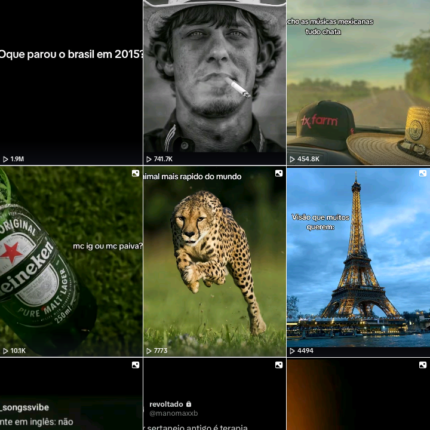Click the '@manomaxxb' username text
Viewport: 430px width, 430px height.
click(x=173, y=413)
